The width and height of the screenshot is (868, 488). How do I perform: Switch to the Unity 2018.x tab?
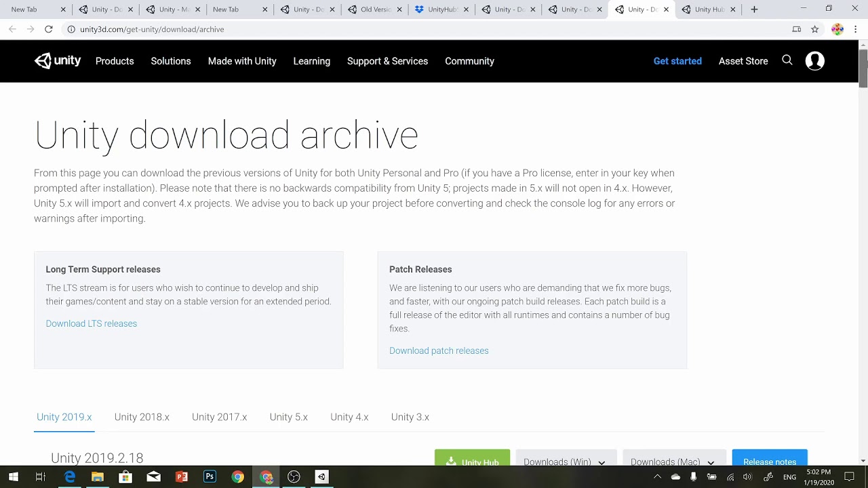[142, 417]
